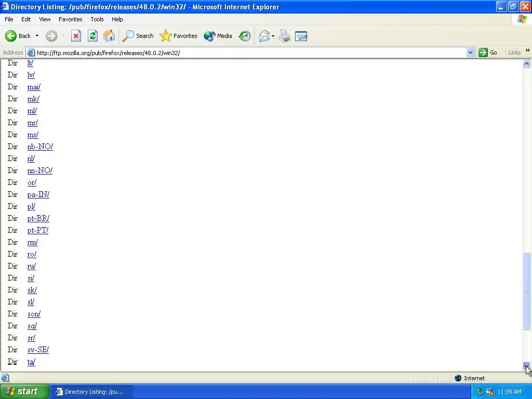532x399 pixels.
Task: Open the pt-BR/ directory link
Action: [x=38, y=218]
